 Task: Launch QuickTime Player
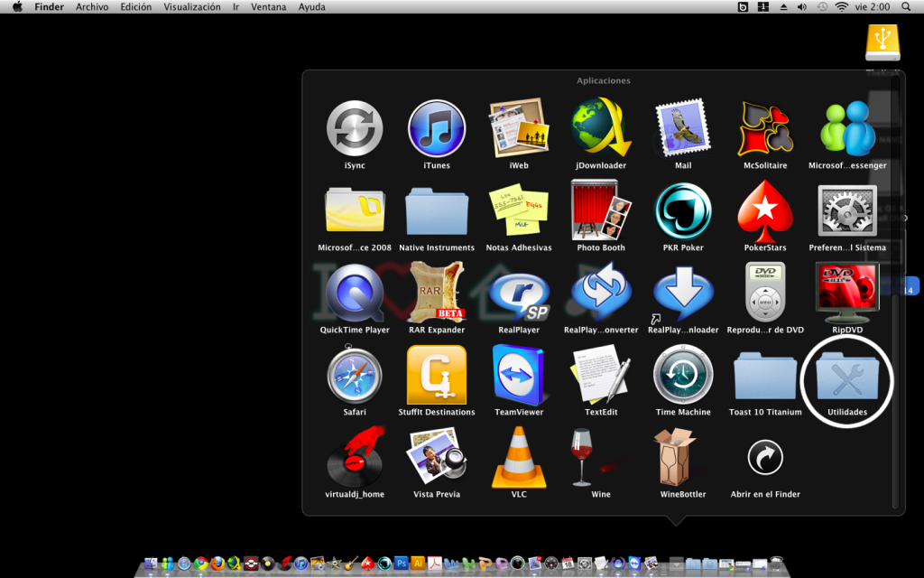click(354, 294)
